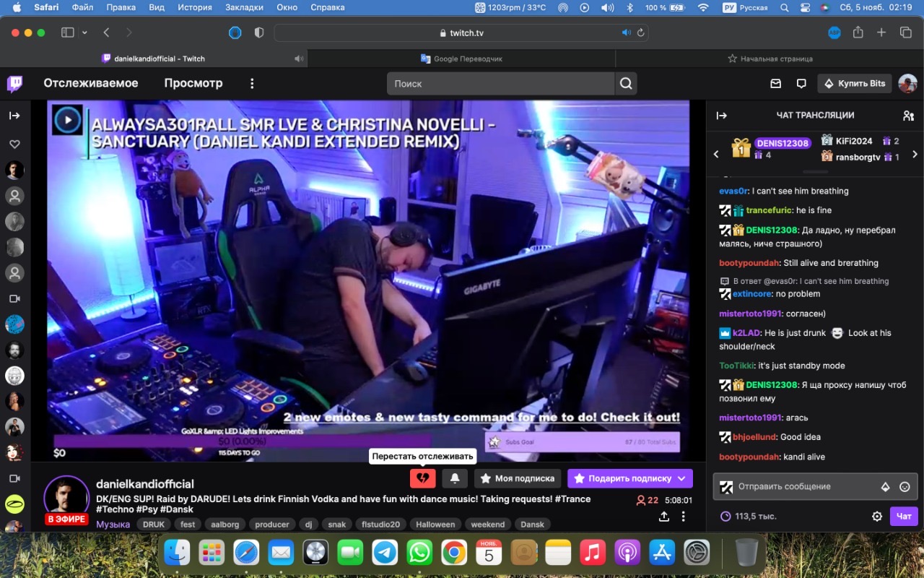Expand the left Twitch sidebar
Viewport: 924px width, 578px height.
coord(14,116)
